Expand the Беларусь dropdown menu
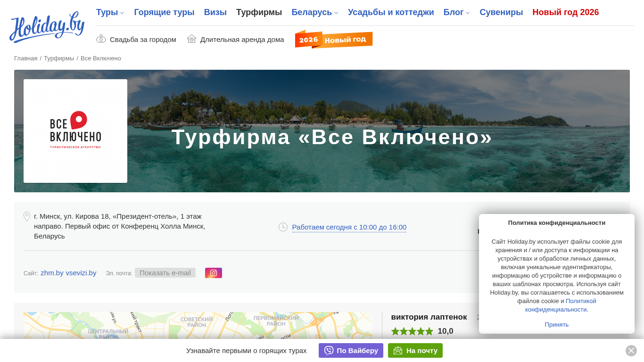 [314, 13]
